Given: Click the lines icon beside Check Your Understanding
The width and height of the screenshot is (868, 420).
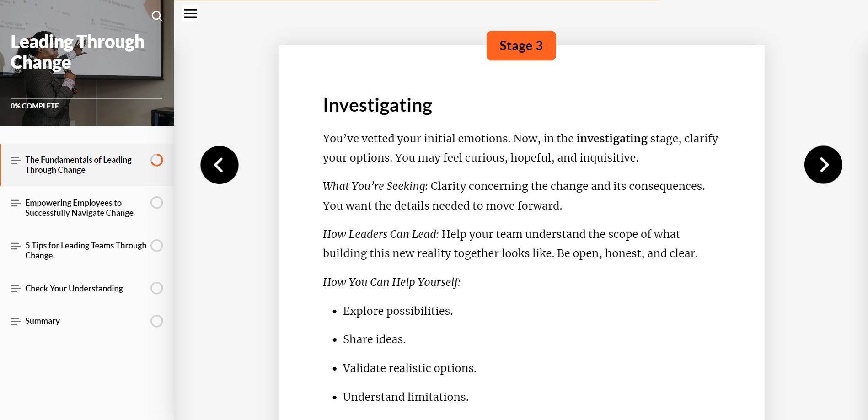Looking at the screenshot, I should (16, 289).
